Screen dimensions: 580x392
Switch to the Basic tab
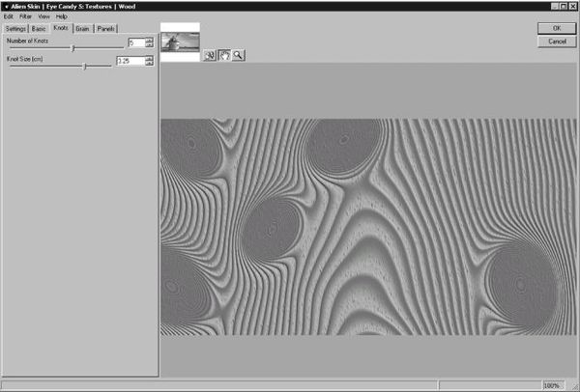[x=39, y=29]
